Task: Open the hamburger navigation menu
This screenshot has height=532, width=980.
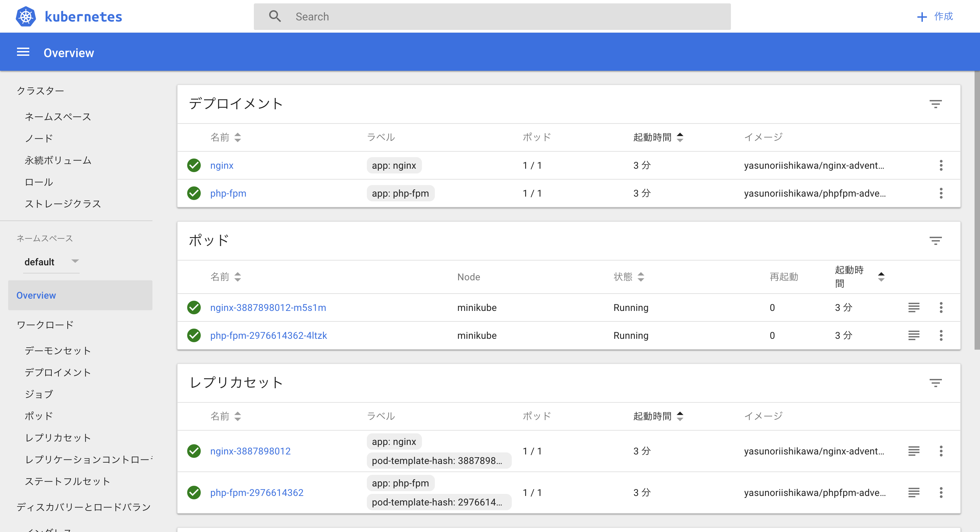Action: (x=23, y=52)
